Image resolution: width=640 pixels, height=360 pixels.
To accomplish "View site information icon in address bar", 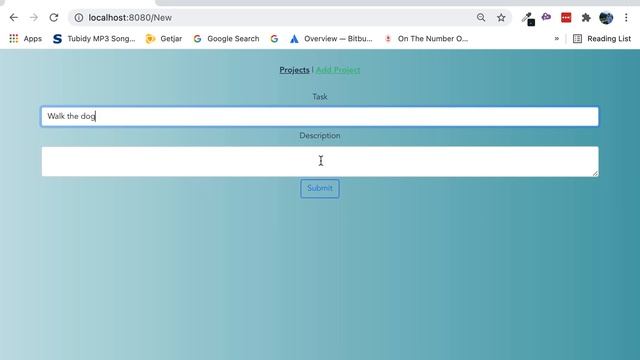I will coord(79,18).
